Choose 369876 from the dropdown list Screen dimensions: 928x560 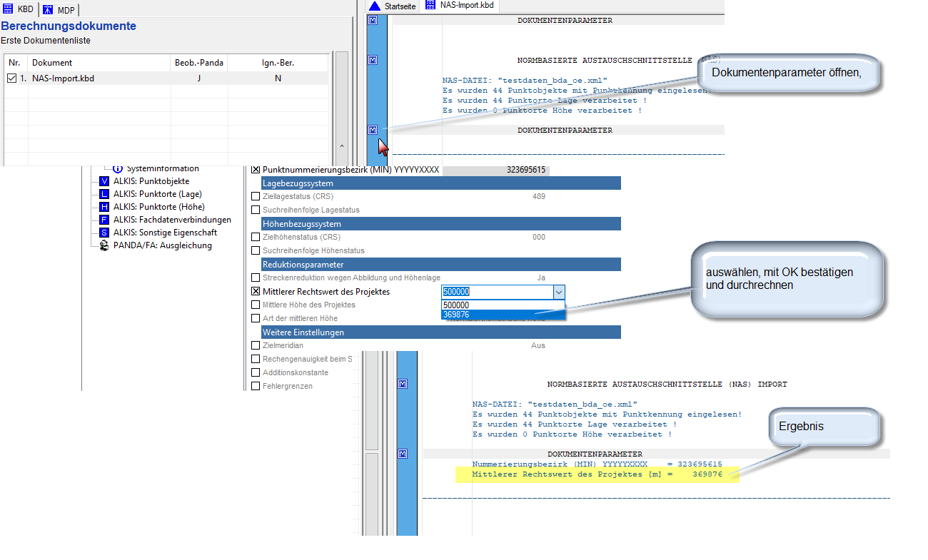pyautogui.click(x=503, y=315)
